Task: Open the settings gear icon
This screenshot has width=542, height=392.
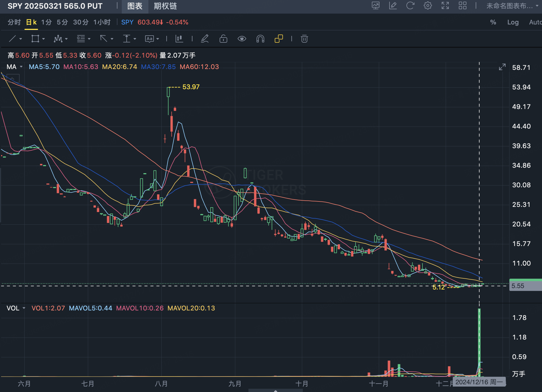Action: pos(428,6)
